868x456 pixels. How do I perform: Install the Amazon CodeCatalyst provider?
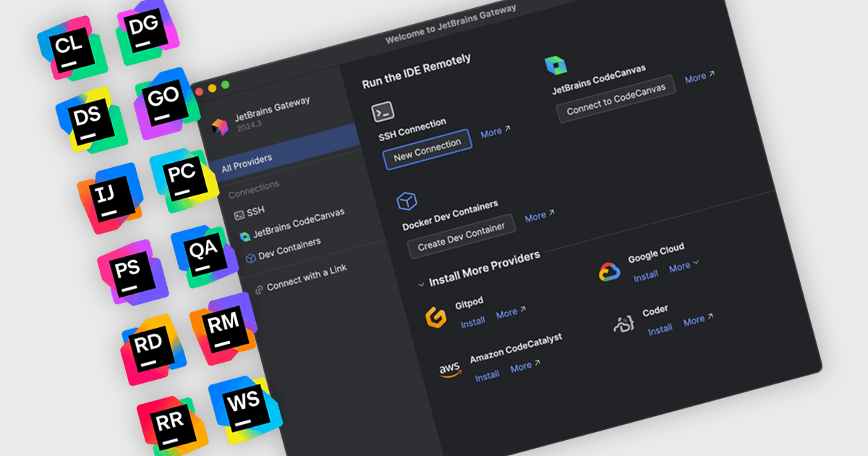[488, 376]
